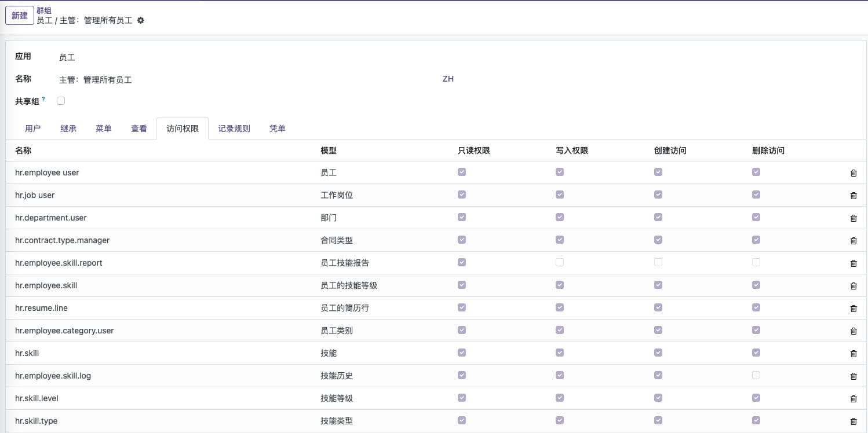Toggle the 共享组 checkbox
This screenshot has width=868, height=433.
coord(61,101)
